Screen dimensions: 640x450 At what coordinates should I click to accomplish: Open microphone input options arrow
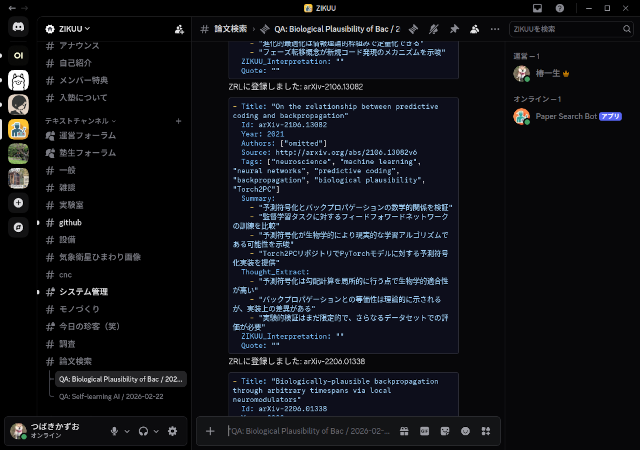point(128,431)
